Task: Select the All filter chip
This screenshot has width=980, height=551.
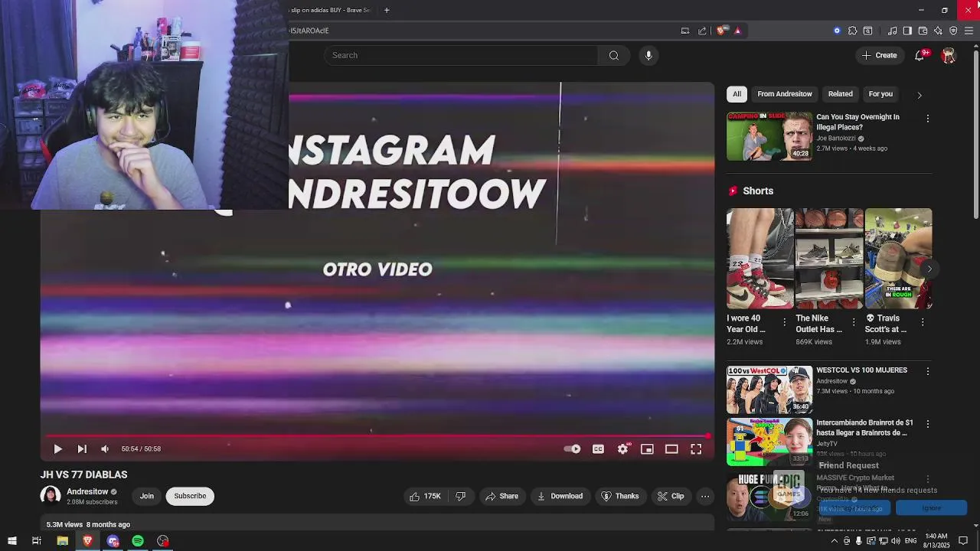Action: [x=737, y=94]
